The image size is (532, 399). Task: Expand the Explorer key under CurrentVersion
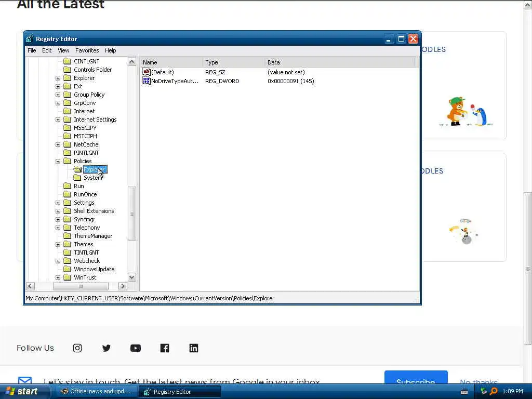coord(58,78)
